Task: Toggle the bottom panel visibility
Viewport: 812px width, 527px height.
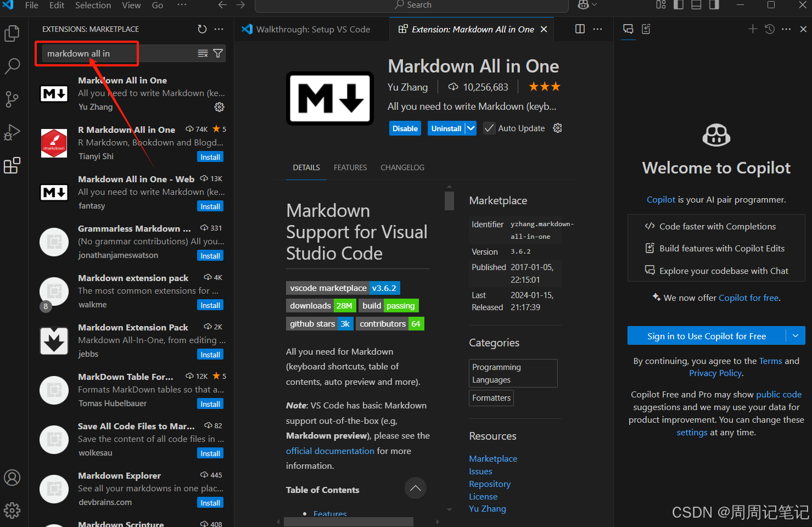Action: pyautogui.click(x=696, y=5)
